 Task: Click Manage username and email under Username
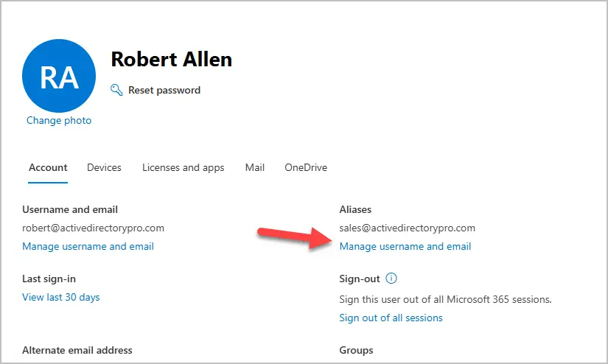(88, 246)
